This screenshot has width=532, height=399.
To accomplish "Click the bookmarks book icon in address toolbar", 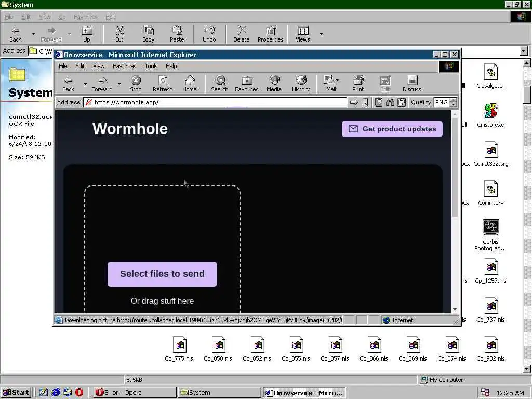I will click(379, 102).
